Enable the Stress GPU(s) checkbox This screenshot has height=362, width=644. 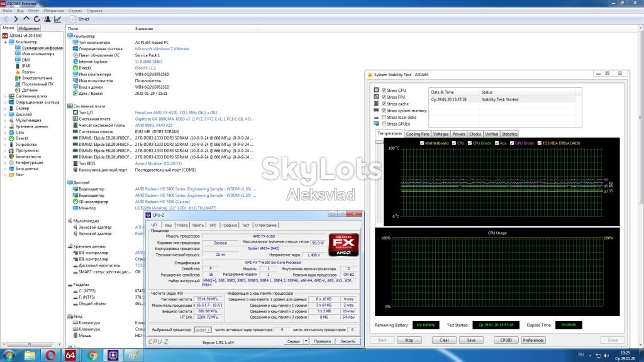[384, 124]
